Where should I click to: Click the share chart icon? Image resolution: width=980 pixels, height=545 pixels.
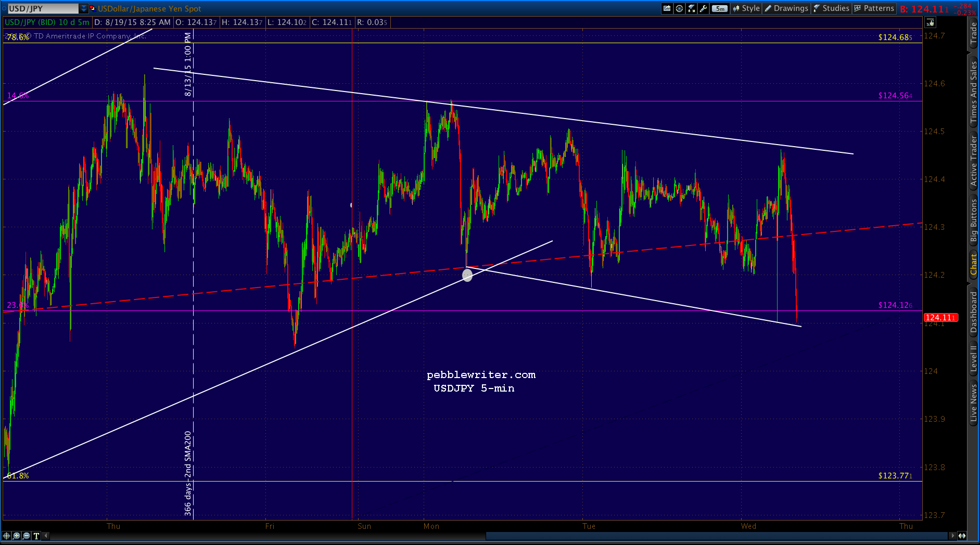tap(667, 8)
